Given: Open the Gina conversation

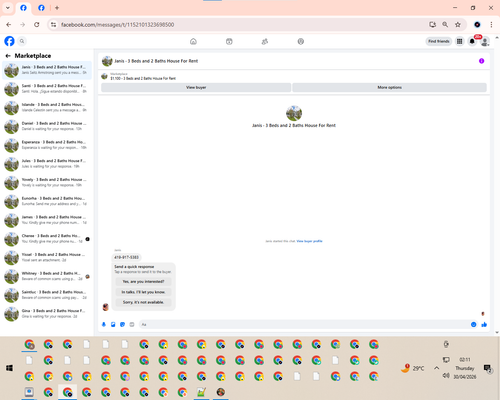Looking at the screenshot, I should [x=47, y=313].
